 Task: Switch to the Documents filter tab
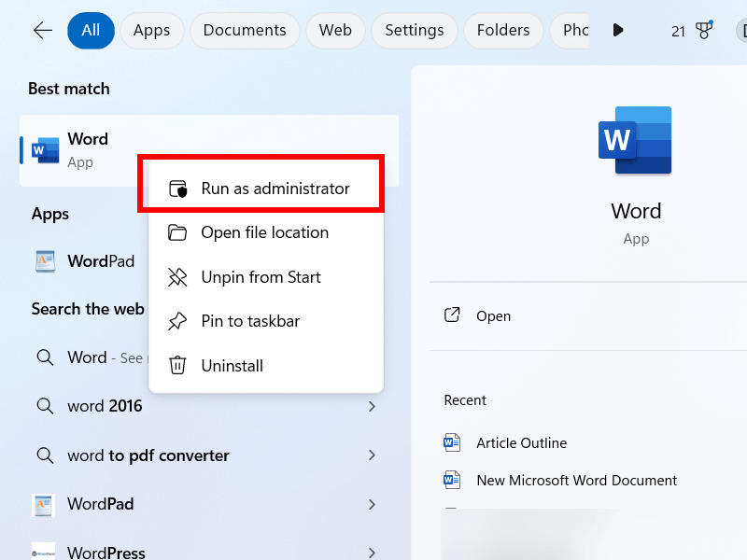pos(244,30)
